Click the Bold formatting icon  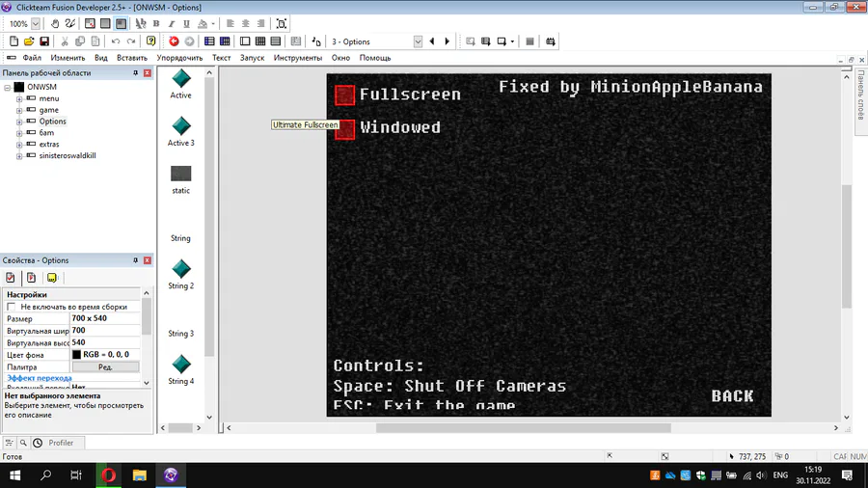[x=156, y=24]
